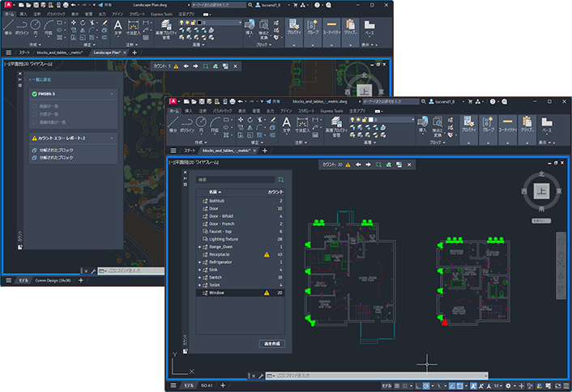572x392 pixels.
Task: Click the Line tool in Landscape Plan window
Action: [8, 27]
